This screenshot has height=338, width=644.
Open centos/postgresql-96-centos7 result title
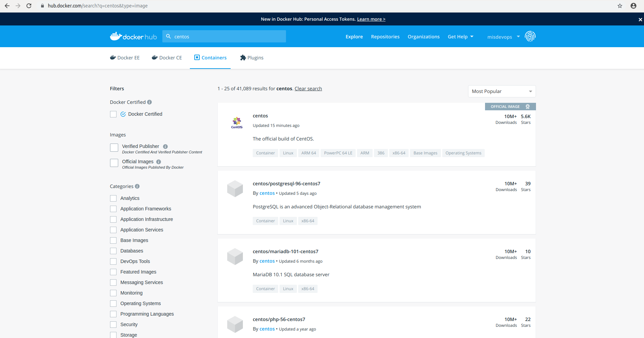click(x=286, y=184)
